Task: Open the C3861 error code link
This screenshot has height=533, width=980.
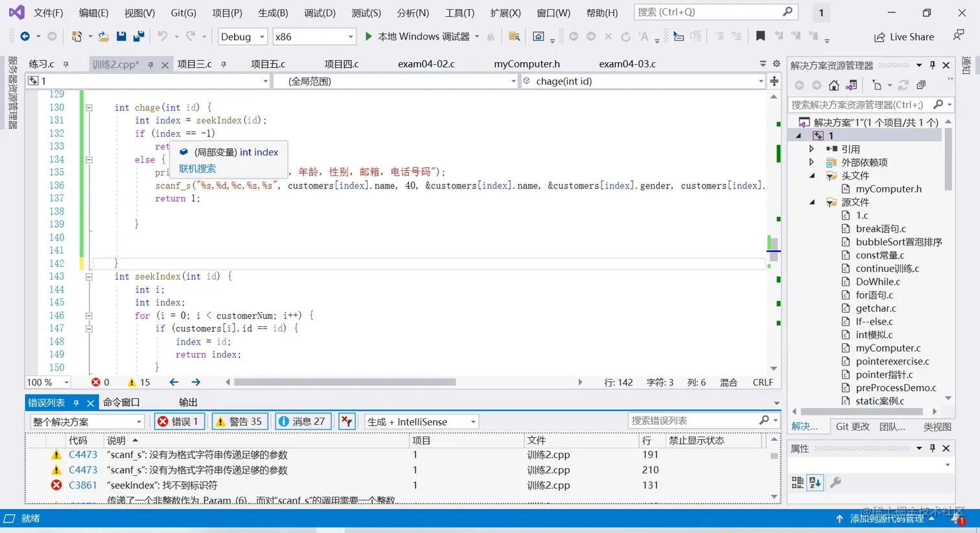Action: point(83,485)
